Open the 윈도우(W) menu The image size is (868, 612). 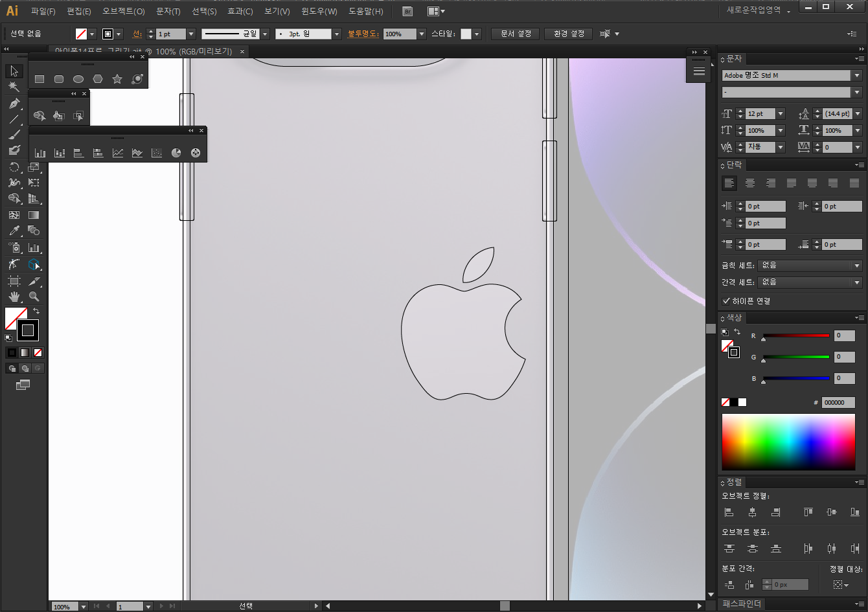tap(319, 11)
